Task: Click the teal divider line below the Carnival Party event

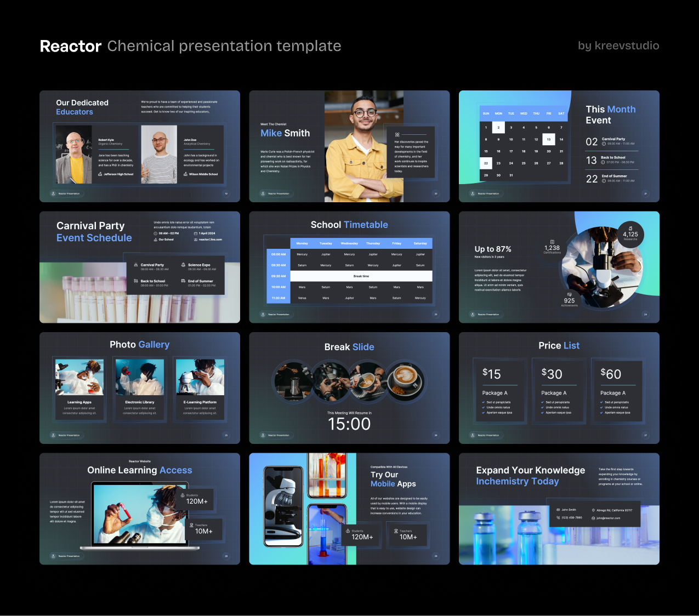Action: tap(612, 151)
